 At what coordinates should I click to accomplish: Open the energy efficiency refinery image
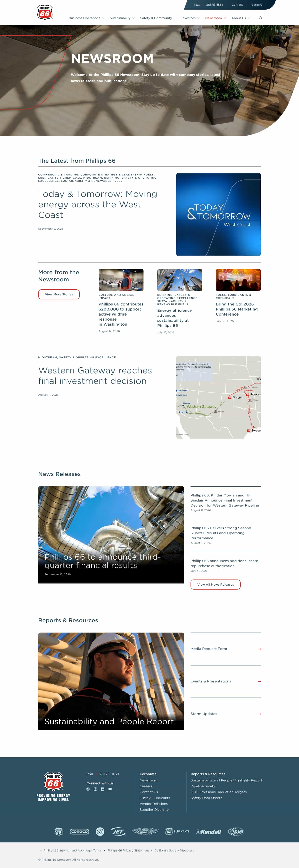click(x=180, y=280)
